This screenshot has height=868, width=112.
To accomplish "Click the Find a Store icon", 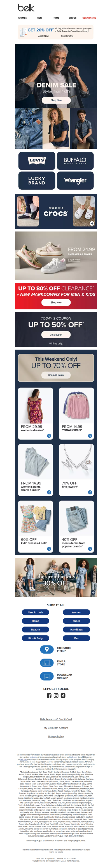I will pos(47,662).
